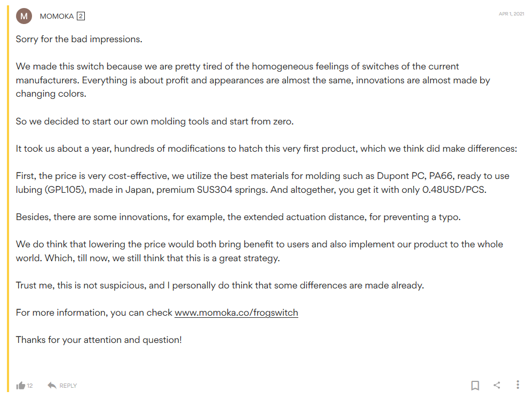Share this comment via share icon
The image size is (532, 399).
pos(497,385)
